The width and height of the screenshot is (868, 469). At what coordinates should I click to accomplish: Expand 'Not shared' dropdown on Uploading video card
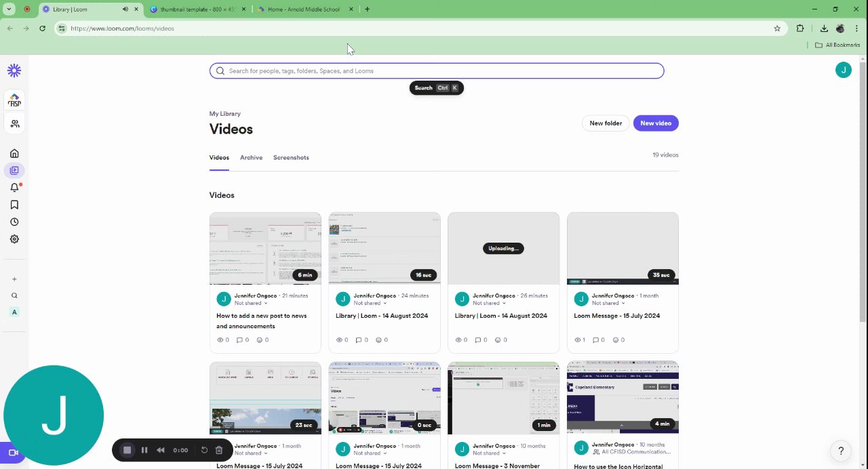pyautogui.click(x=490, y=303)
